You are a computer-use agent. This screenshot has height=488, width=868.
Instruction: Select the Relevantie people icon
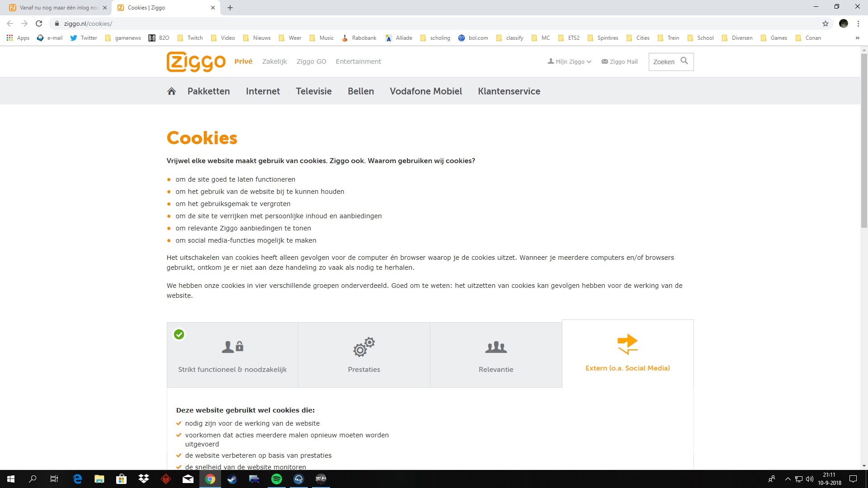tap(496, 347)
